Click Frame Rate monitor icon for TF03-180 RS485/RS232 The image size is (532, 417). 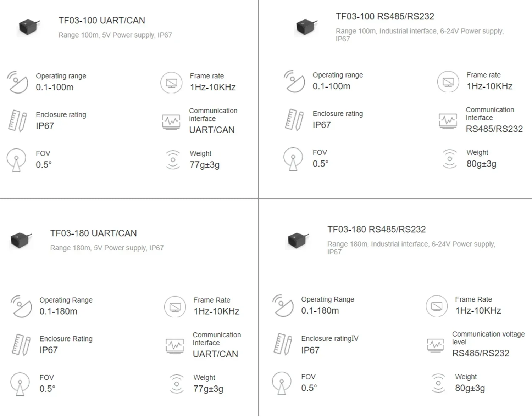[437, 306]
